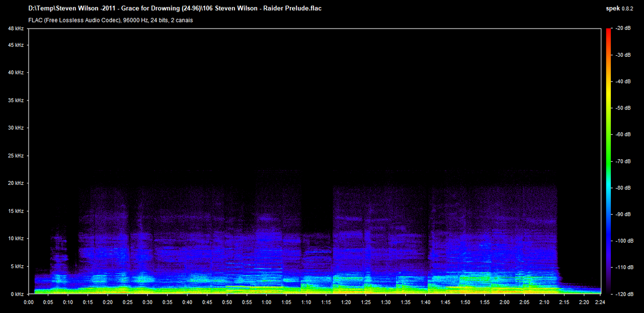Click the 1:40 time axis label
This screenshot has width=644, height=313.
[426, 302]
